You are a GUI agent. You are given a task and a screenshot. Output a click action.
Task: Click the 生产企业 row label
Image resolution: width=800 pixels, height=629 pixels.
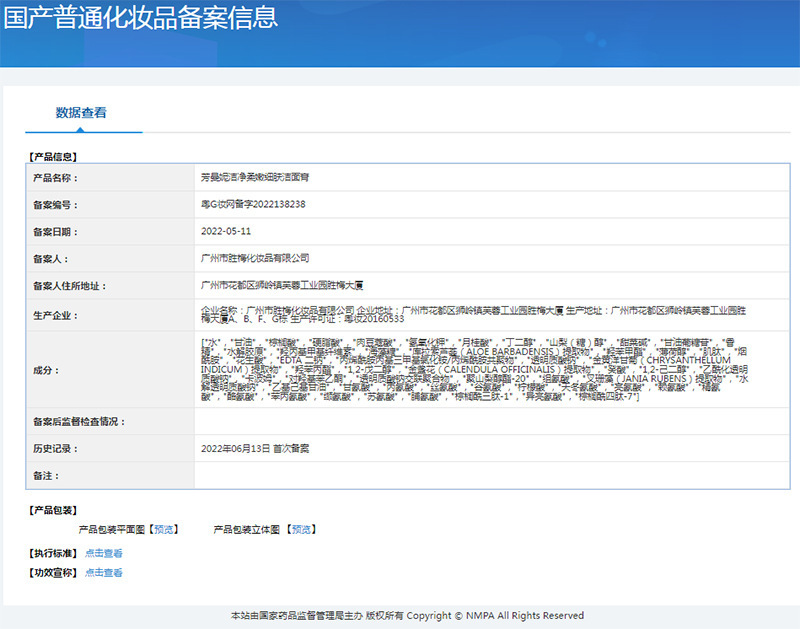(x=56, y=316)
